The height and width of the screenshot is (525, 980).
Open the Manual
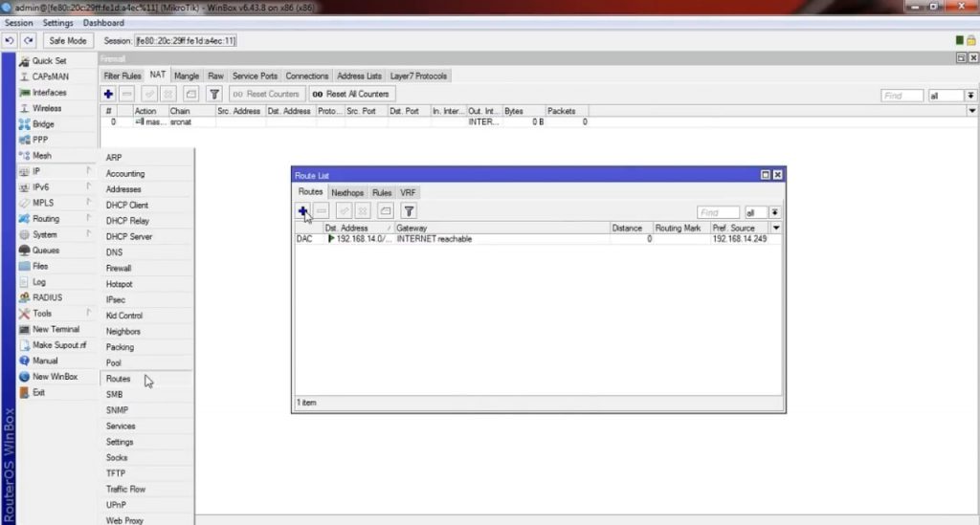click(44, 361)
